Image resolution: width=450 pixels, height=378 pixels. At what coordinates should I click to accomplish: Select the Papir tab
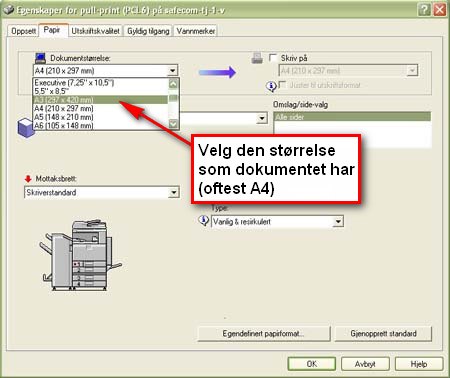tap(53, 30)
